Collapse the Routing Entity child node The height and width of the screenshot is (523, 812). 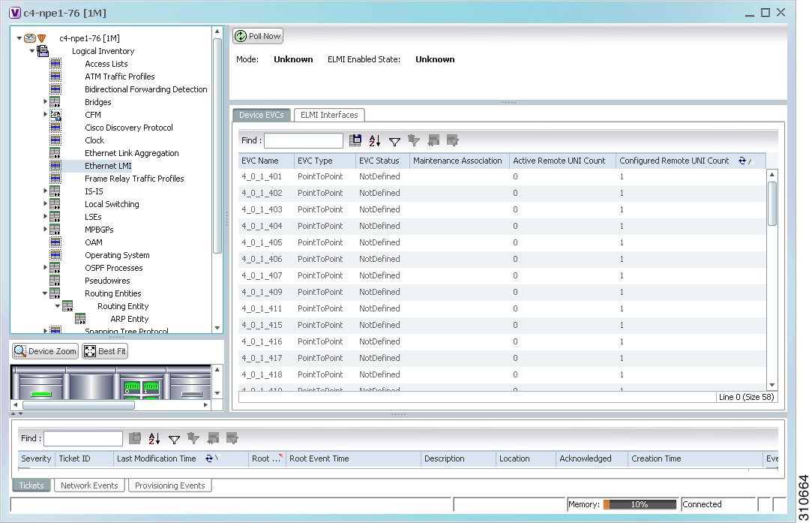[58, 306]
